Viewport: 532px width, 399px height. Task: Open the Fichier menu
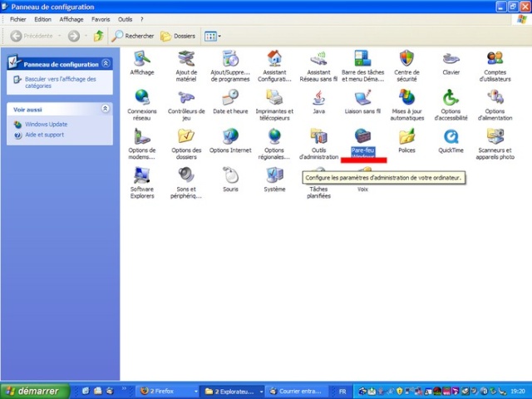click(18, 19)
